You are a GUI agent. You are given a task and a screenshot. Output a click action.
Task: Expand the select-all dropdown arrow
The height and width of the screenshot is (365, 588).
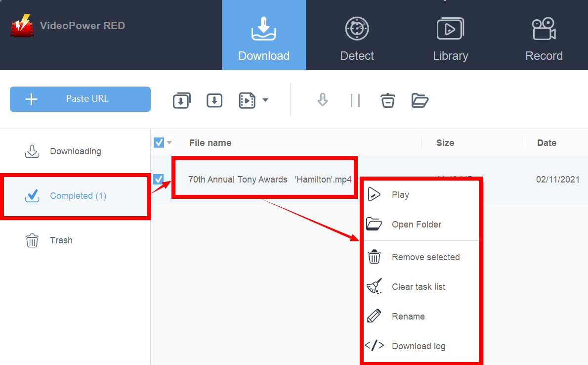(x=169, y=143)
